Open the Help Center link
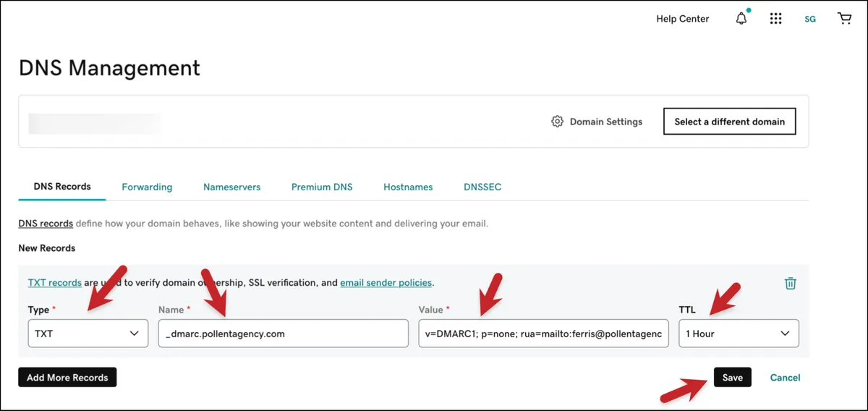 pos(683,19)
